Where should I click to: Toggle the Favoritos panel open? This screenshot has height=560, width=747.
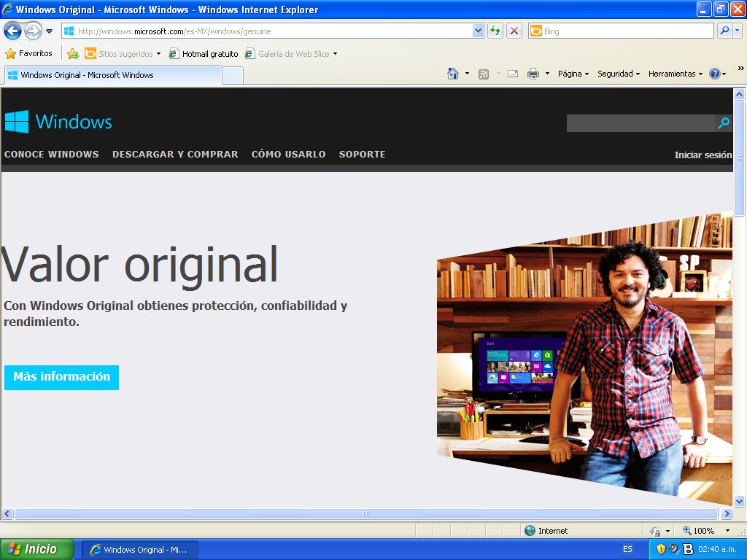tap(29, 53)
